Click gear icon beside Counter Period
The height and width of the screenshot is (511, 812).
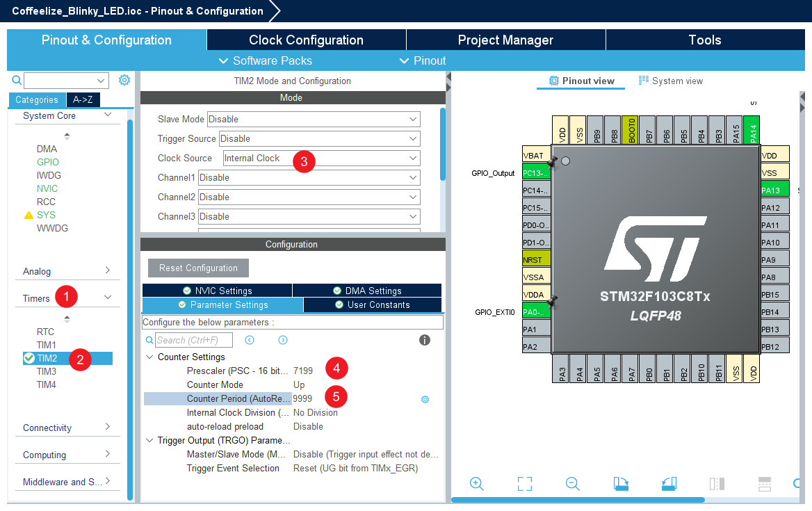(x=425, y=399)
